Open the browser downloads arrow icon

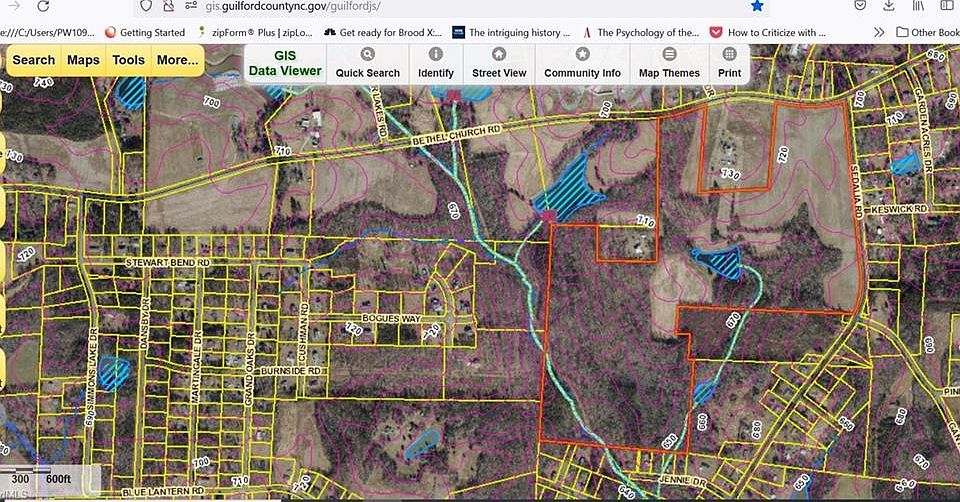[x=889, y=6]
